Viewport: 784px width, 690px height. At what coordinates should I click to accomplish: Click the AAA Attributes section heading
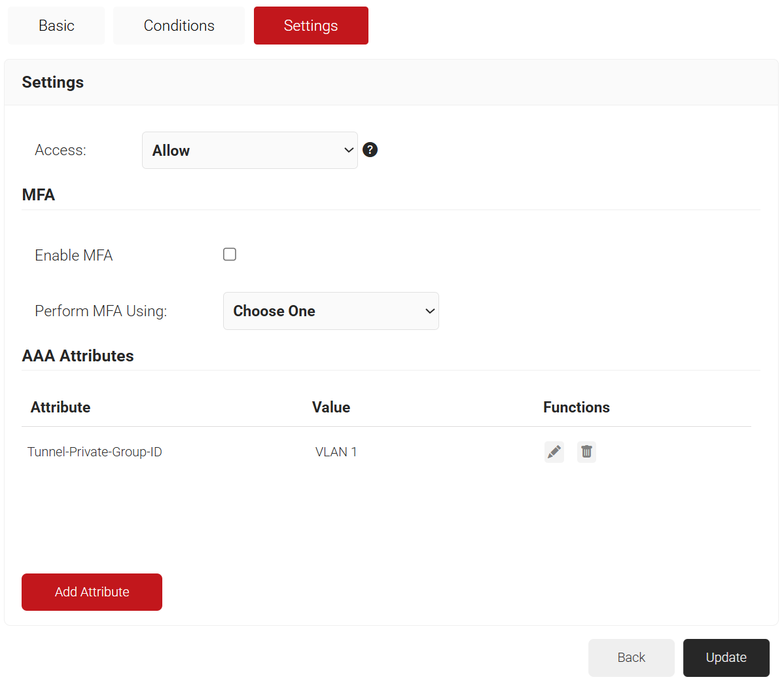tap(78, 355)
